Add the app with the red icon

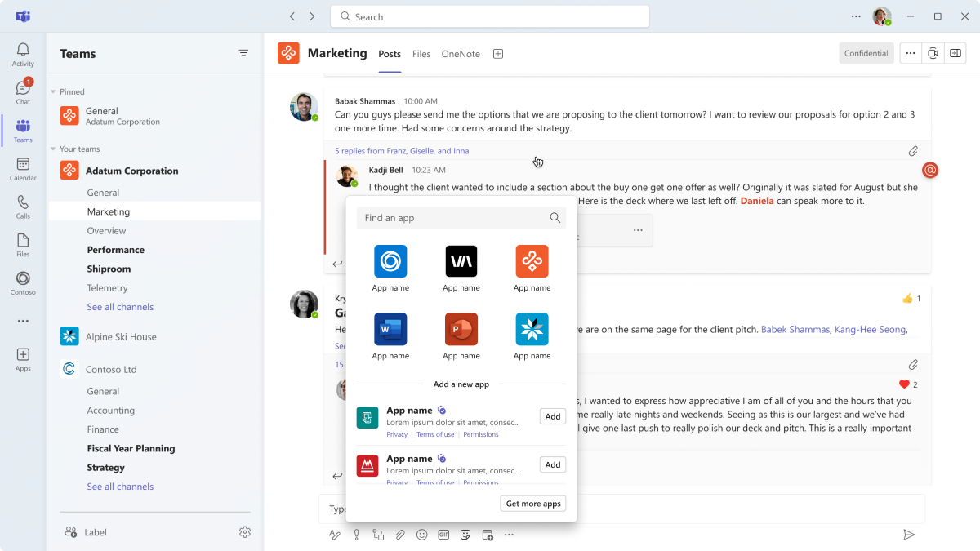pyautogui.click(x=553, y=464)
